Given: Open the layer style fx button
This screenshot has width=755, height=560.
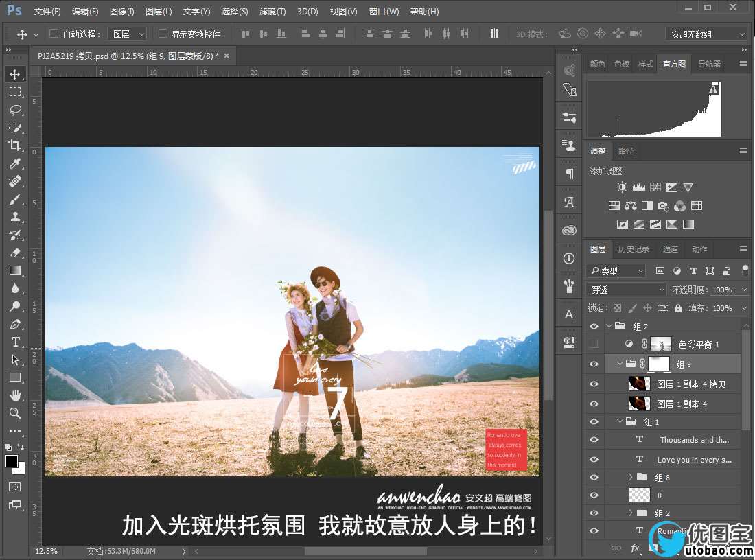Looking at the screenshot, I should click(x=635, y=548).
